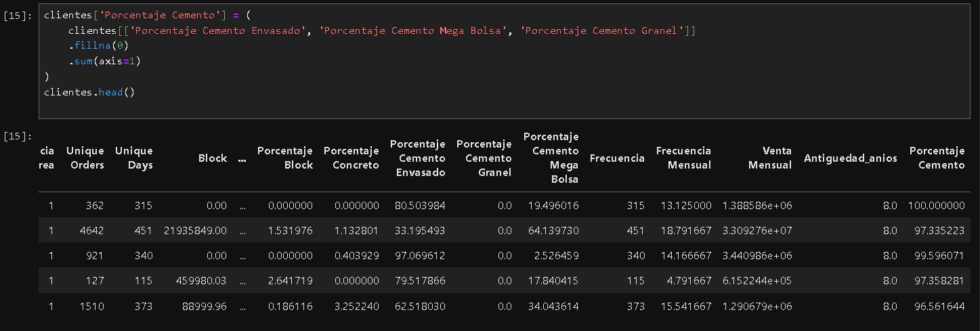
Task: Click the Porcentaje Cemento Mega Bolsa table header
Action: (x=551, y=158)
